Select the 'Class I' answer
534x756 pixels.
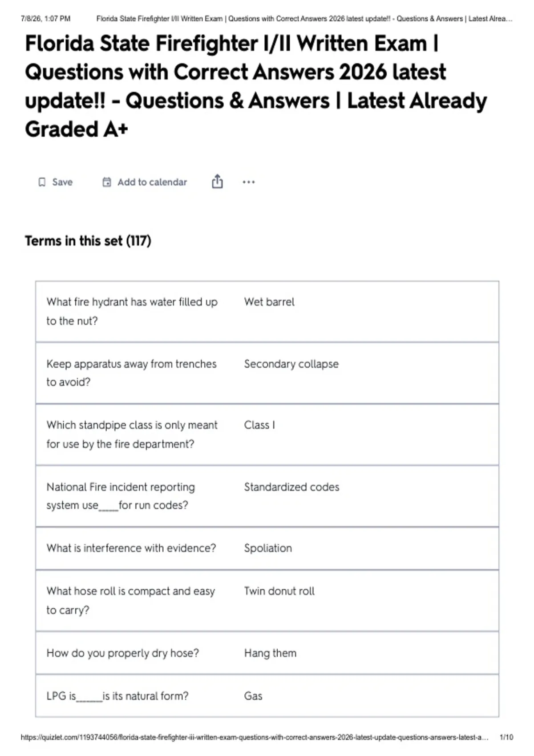click(x=259, y=425)
